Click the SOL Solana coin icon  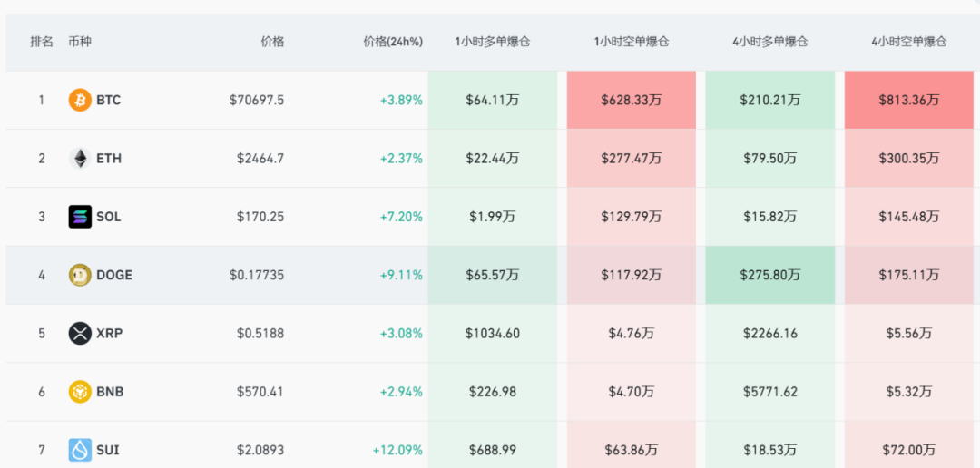tap(80, 217)
